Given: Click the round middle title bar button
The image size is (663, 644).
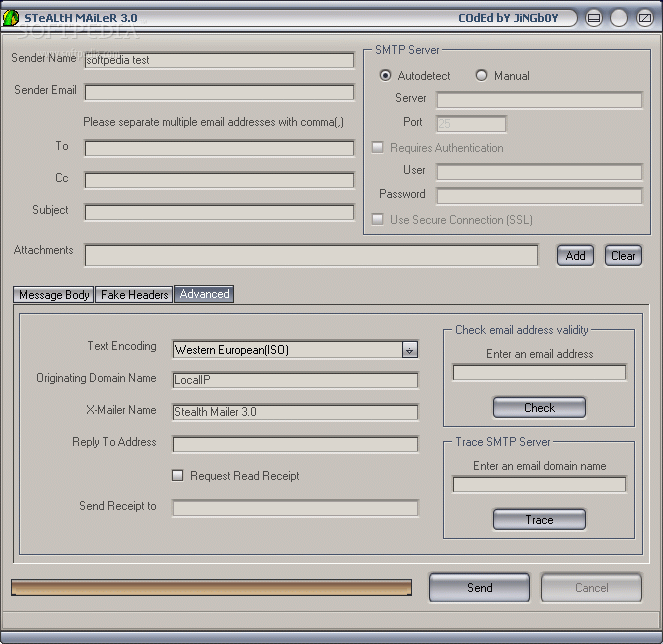Looking at the screenshot, I should [619, 18].
